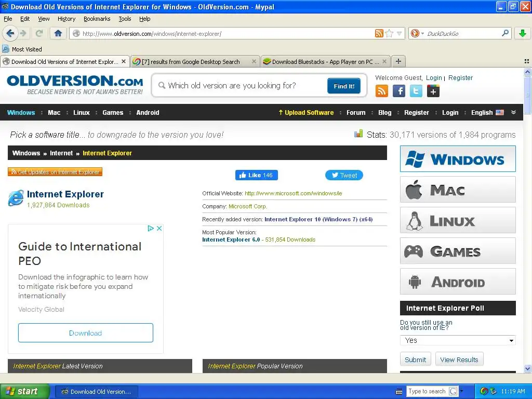Open the Get Updates on Internet Explorer feed
The image size is (532, 399).
click(55, 172)
